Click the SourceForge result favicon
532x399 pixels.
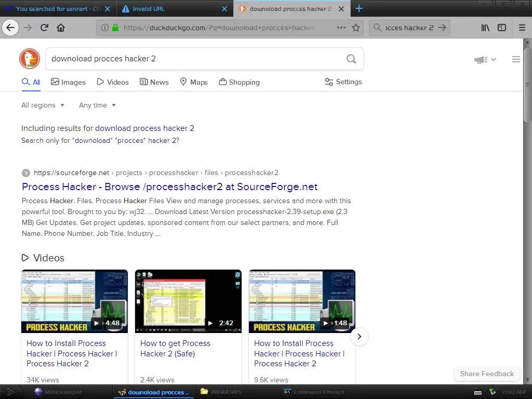(x=26, y=173)
